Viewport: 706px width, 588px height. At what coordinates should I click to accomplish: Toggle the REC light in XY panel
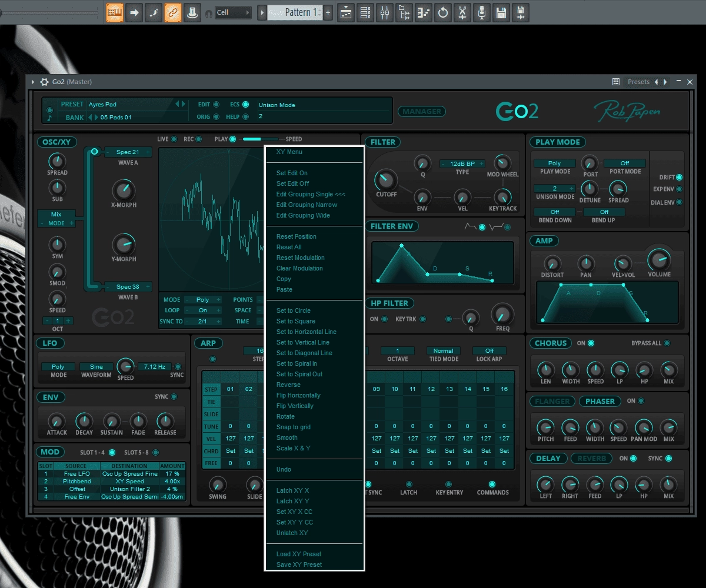tap(199, 139)
